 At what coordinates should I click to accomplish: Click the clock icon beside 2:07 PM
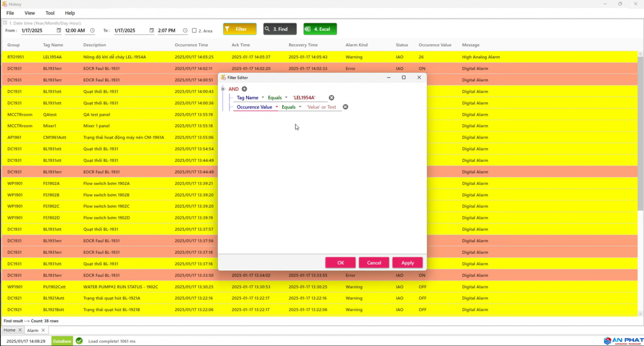[x=185, y=31]
